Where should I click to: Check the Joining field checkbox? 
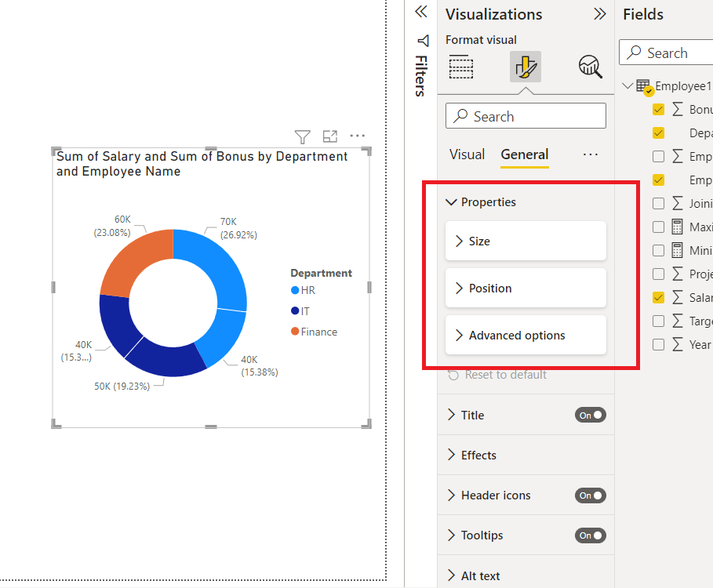click(x=658, y=203)
